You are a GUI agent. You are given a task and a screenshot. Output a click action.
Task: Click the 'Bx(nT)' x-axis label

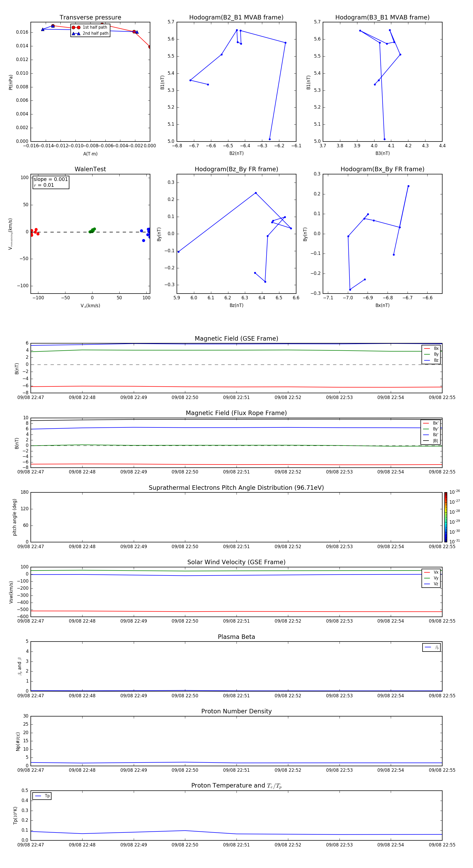(382, 305)
